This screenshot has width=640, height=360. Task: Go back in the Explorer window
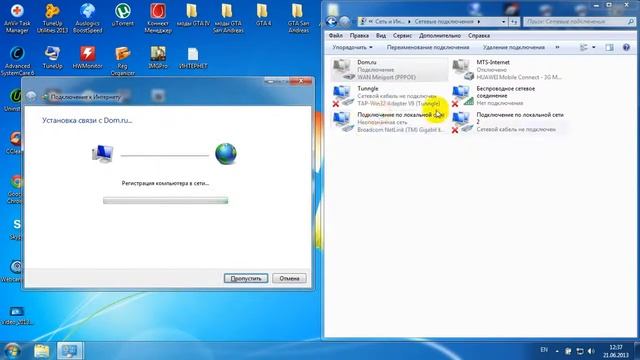tap(331, 22)
